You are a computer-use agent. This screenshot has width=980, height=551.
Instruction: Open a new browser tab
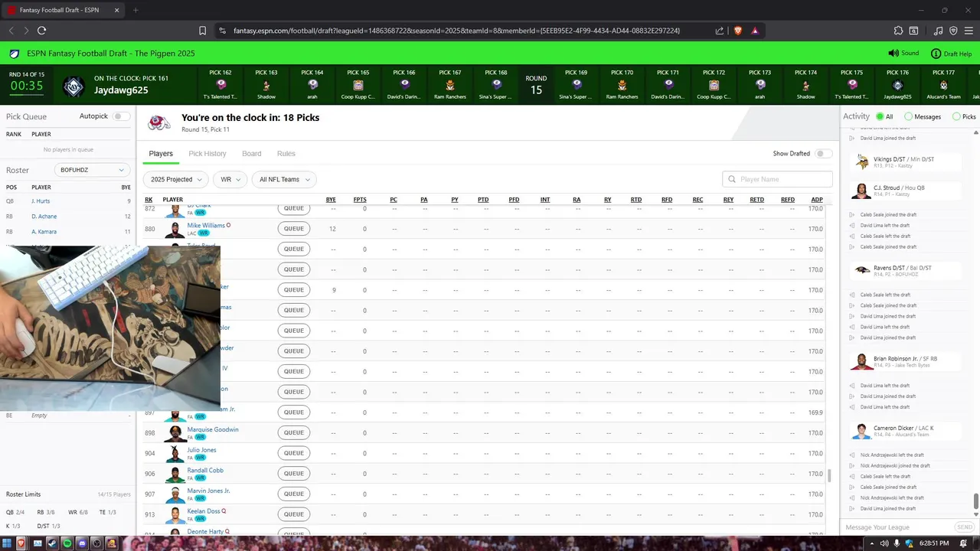click(x=136, y=10)
